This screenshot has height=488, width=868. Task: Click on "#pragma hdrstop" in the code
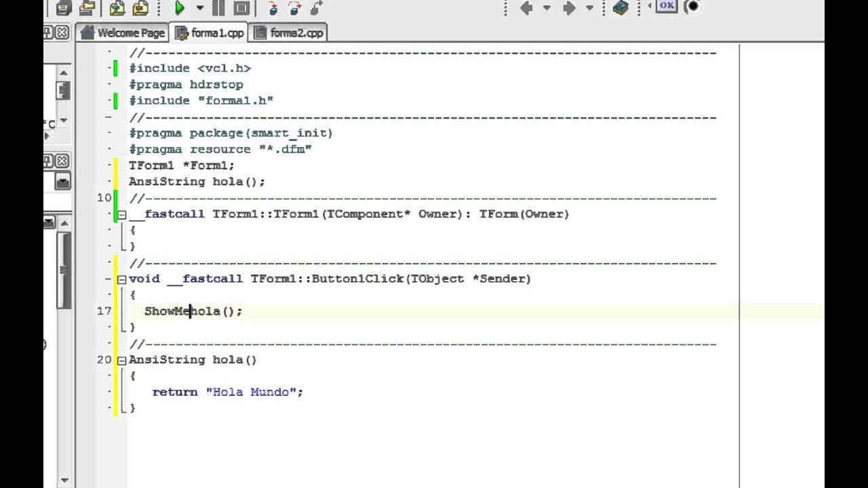pos(186,85)
